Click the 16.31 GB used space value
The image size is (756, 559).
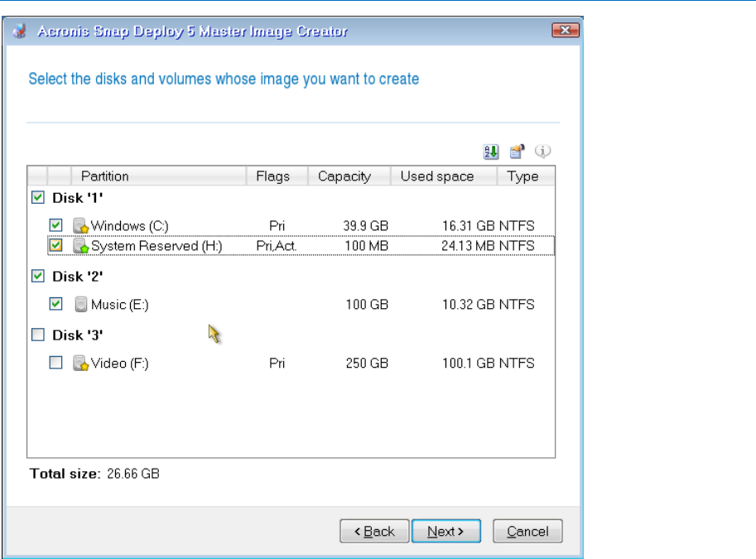[x=468, y=226]
